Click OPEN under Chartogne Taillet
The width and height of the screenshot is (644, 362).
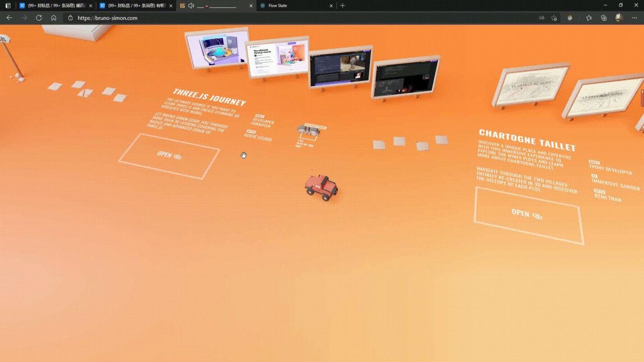click(528, 215)
